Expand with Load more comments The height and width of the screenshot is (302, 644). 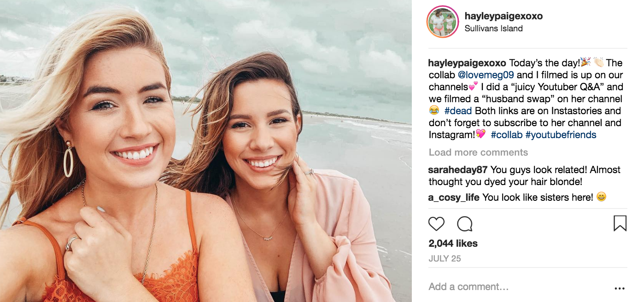point(478,152)
